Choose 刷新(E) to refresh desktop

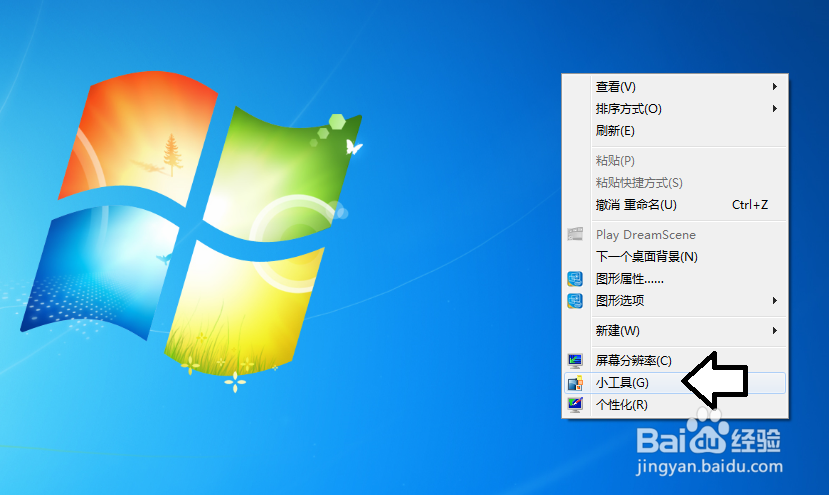point(675,131)
